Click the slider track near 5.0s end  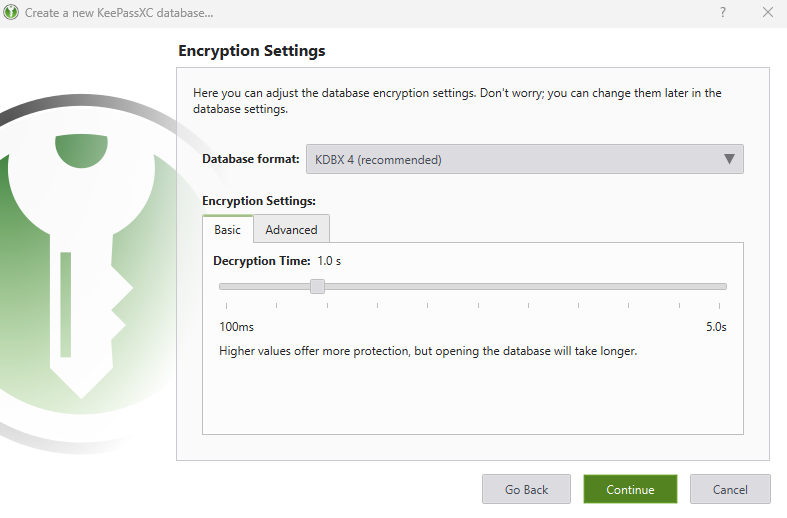(x=715, y=286)
